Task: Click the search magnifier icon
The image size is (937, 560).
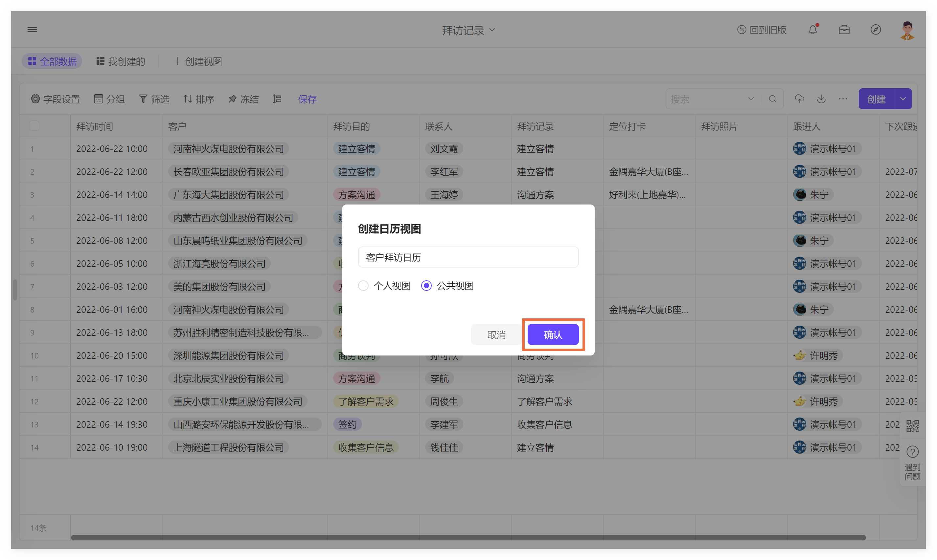Action: pos(772,99)
